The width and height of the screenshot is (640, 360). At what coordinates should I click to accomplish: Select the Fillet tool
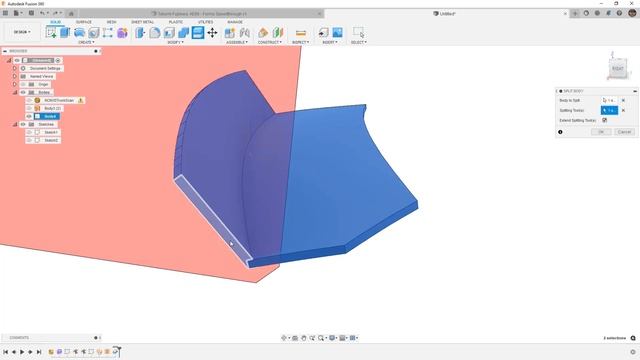coord(155,32)
